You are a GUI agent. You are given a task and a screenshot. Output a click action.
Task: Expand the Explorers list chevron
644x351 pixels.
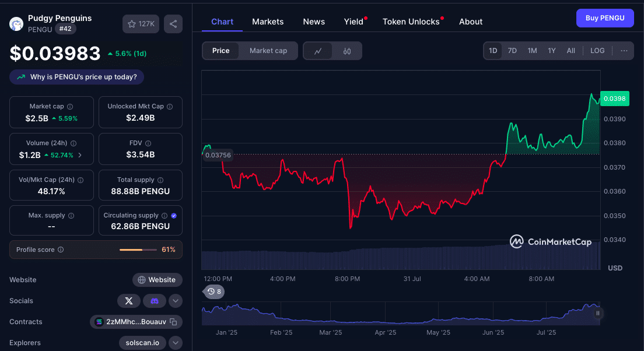click(x=175, y=343)
